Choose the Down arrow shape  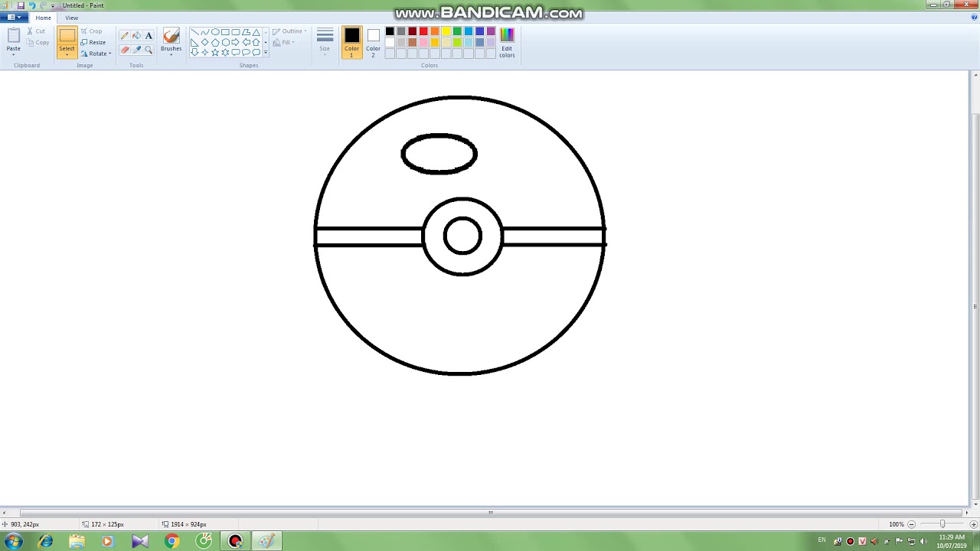pyautogui.click(x=194, y=52)
